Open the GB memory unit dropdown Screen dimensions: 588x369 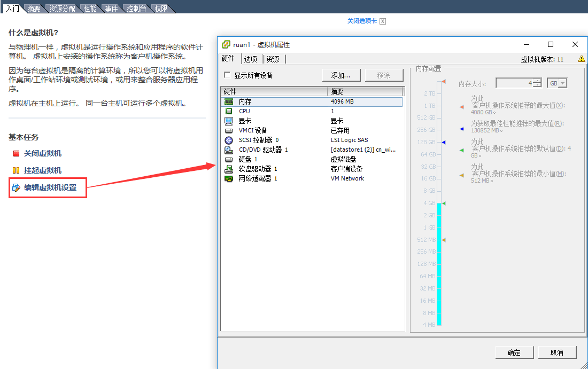[x=557, y=83]
